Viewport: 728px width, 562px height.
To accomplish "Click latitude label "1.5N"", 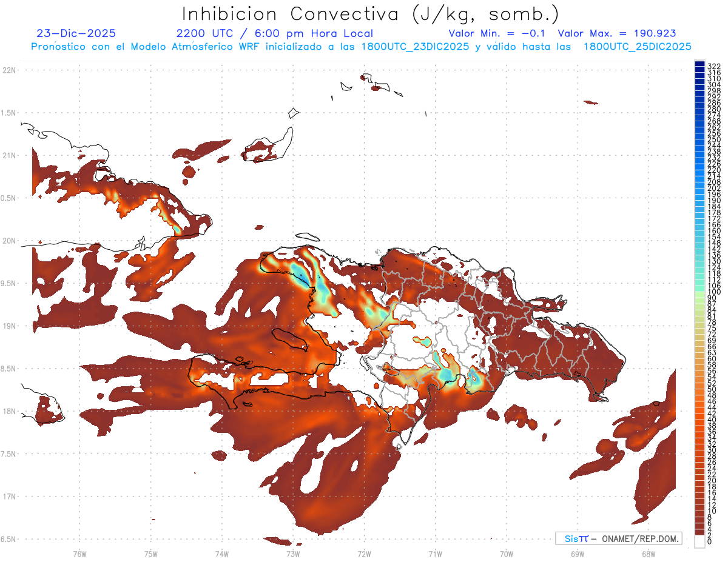I will [9, 113].
